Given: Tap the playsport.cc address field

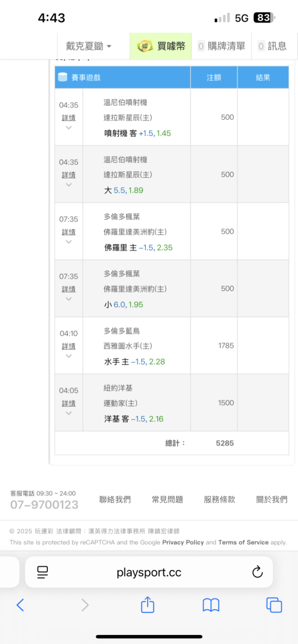Looking at the screenshot, I should tap(149, 572).
